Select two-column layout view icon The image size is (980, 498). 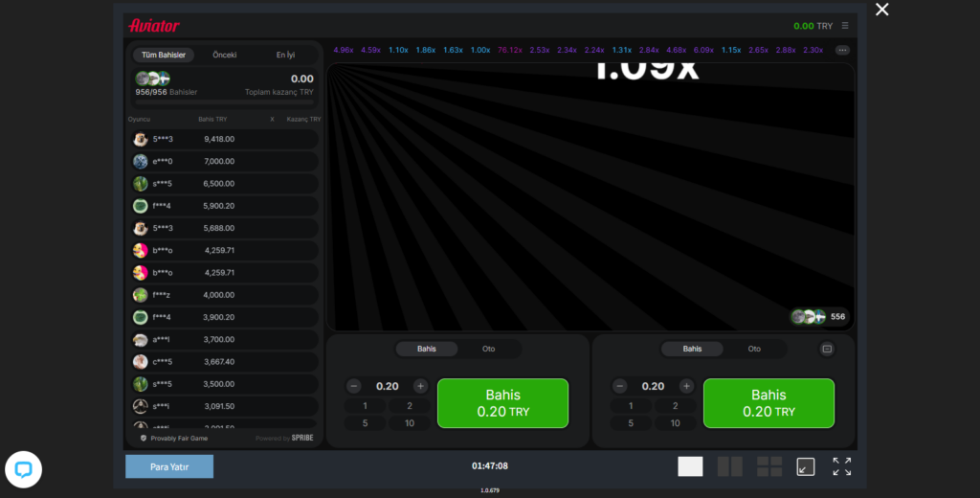(x=730, y=466)
